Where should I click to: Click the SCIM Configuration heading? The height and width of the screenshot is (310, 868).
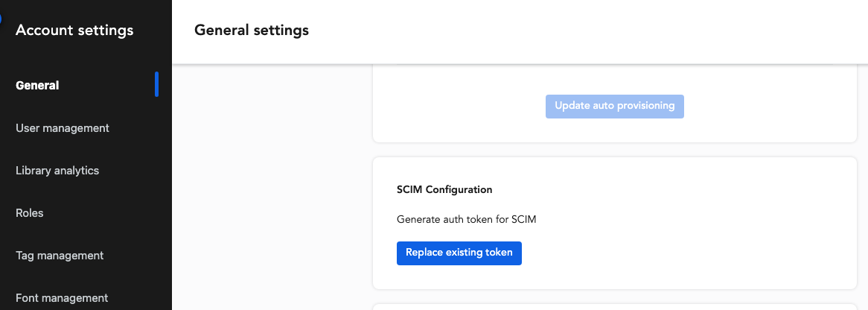tap(444, 189)
